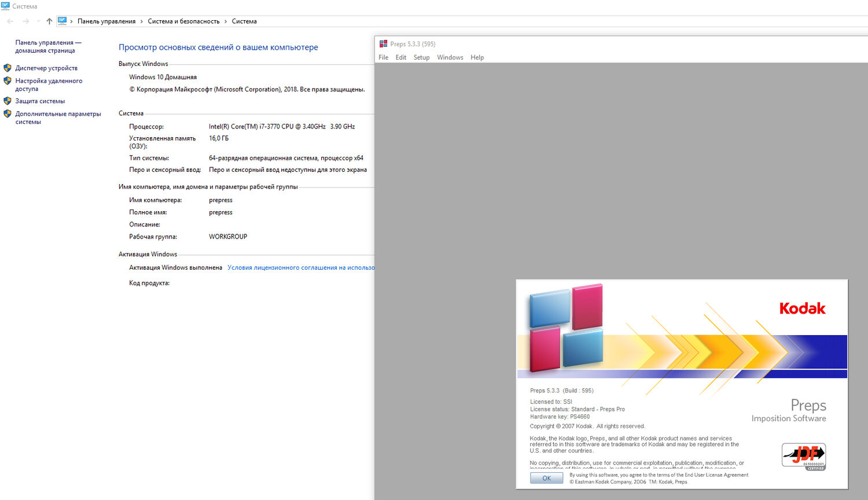This screenshot has height=500, width=868.
Task: Click pen and touch unavailable value
Action: [x=288, y=170]
